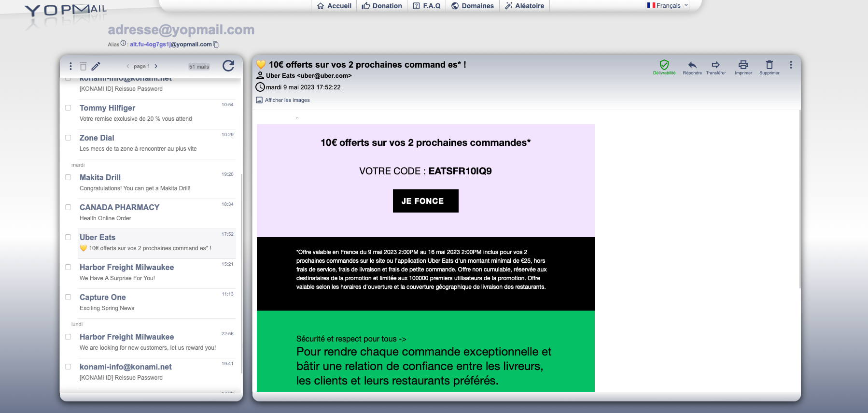Click the Afficher les images icon
868x413 pixels.
259,100
